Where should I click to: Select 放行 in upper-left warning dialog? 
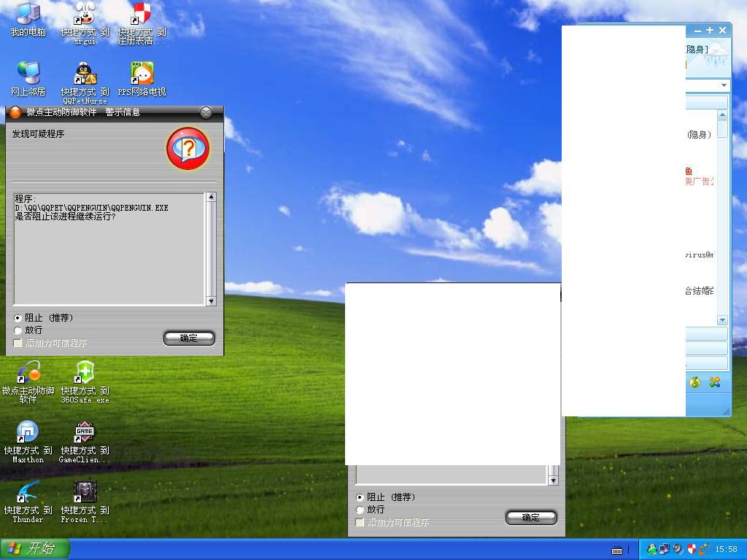pos(18,330)
